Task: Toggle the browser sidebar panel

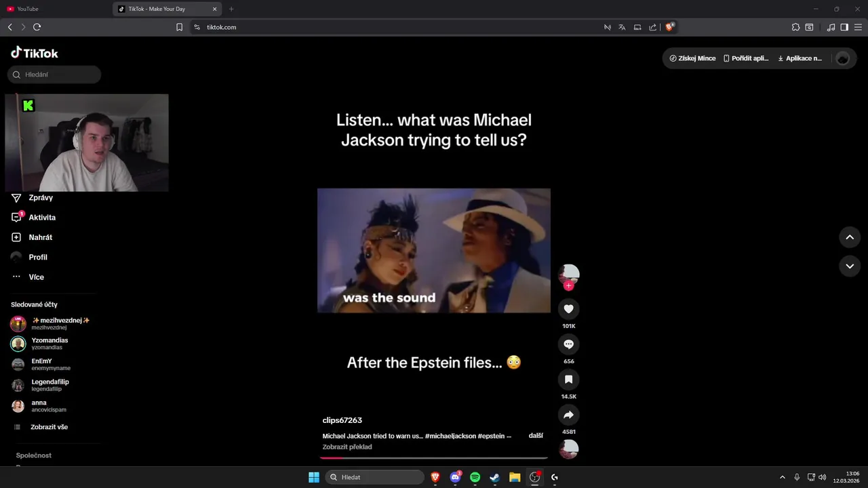Action: click(844, 27)
